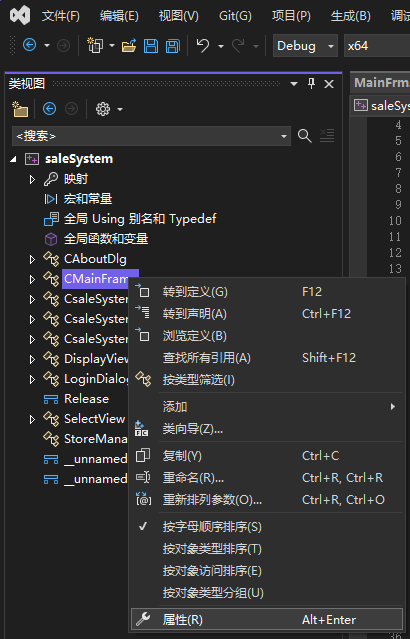The width and height of the screenshot is (410, 639).
Task: Toggle 按字母顺序排序(S) checked option
Action: pyautogui.click(x=267, y=527)
